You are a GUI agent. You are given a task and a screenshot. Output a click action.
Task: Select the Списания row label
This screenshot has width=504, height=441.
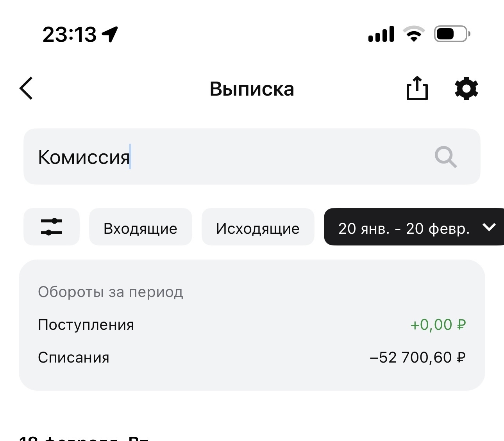[73, 357]
